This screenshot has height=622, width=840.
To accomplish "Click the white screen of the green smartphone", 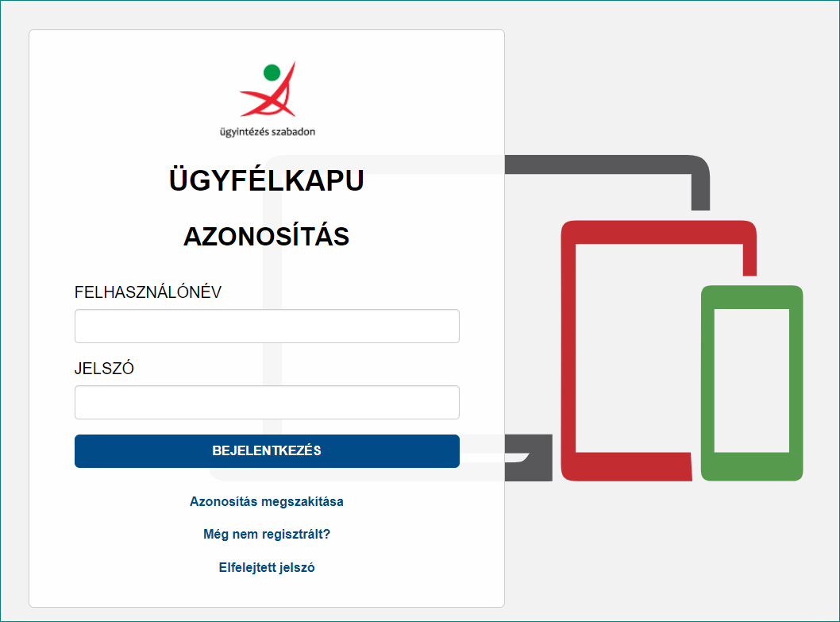I will [x=752, y=381].
